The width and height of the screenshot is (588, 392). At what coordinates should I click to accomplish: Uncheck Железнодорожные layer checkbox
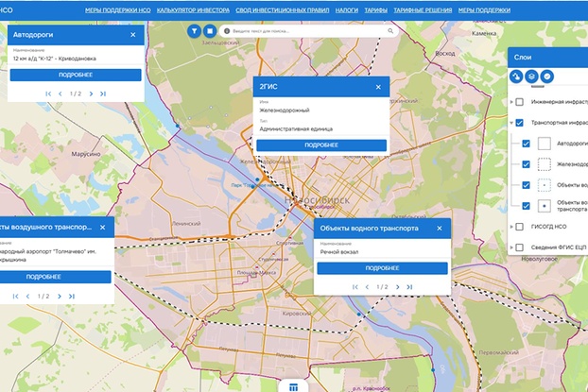(527, 164)
